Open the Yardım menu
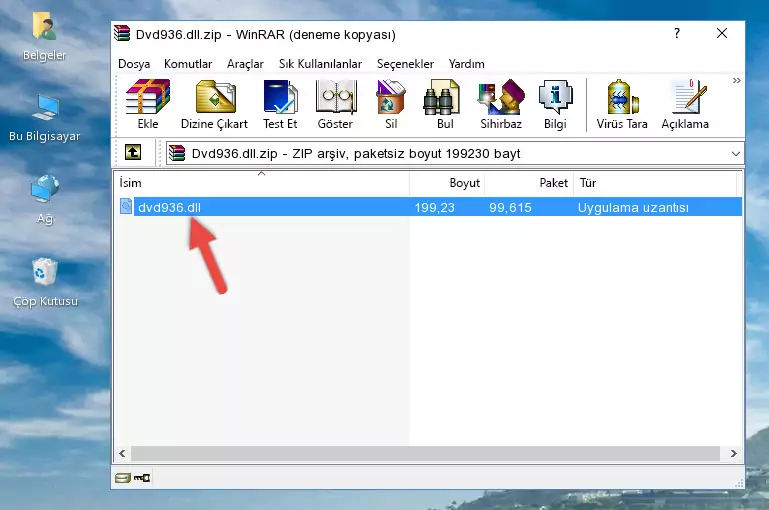This screenshot has height=510, width=769. click(466, 64)
